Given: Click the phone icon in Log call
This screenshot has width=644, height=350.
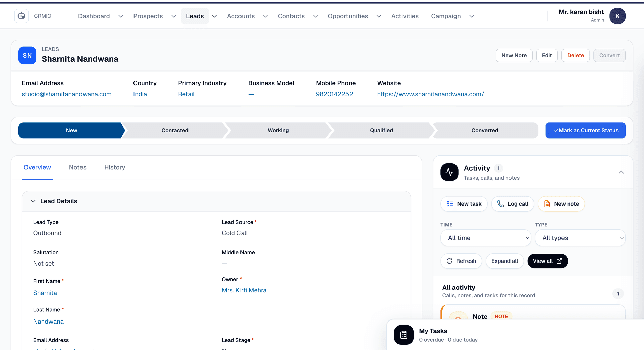Looking at the screenshot, I should [500, 204].
